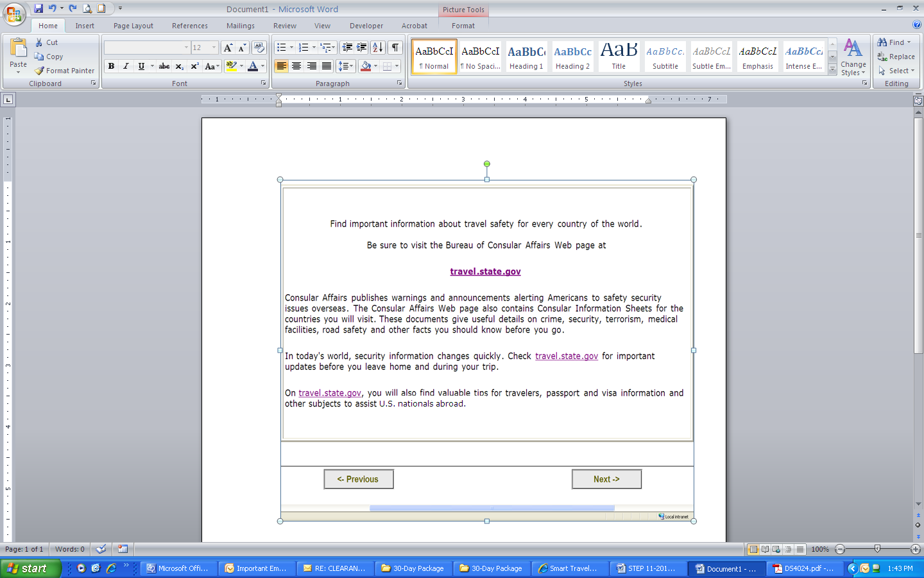This screenshot has width=924, height=578.
Task: Switch to Outline view
Action: [x=788, y=549]
